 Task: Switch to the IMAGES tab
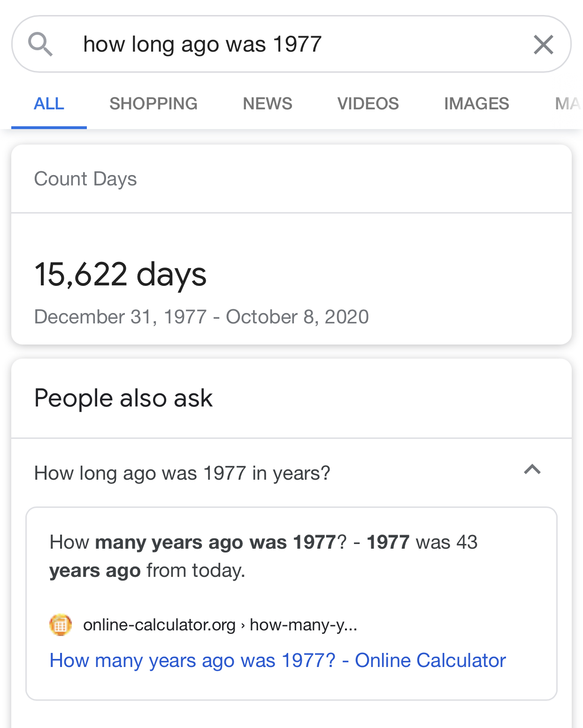[x=476, y=104]
